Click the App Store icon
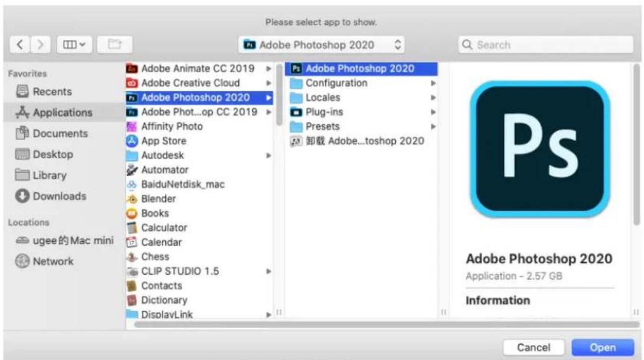The height and width of the screenshot is (360, 644). (132, 141)
